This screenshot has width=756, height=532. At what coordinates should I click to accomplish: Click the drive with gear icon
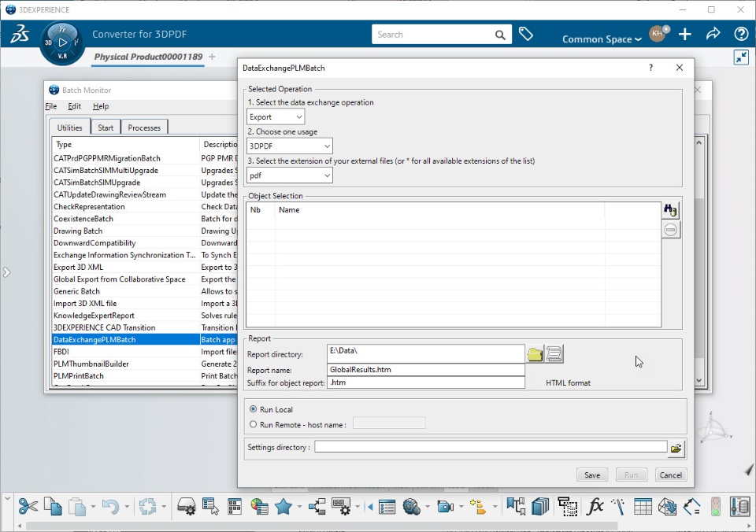coord(186,507)
